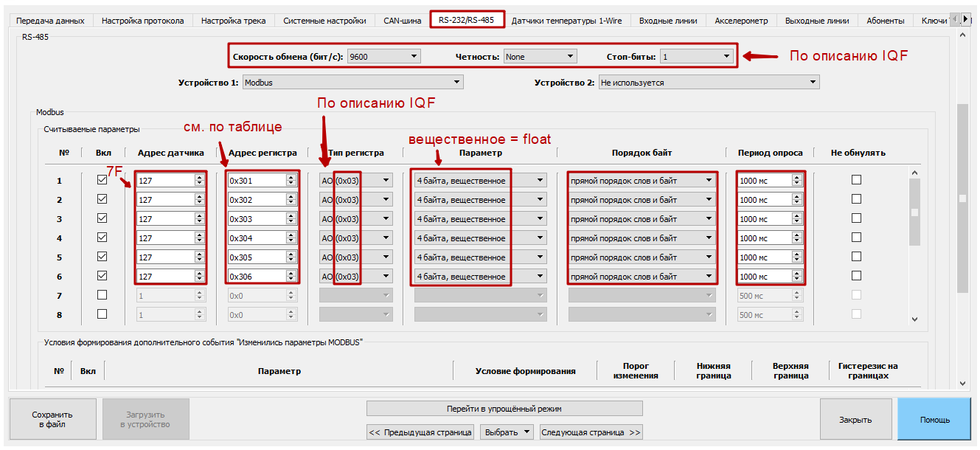Increase Адрес регистра value in row 2
Viewport: 980px width, 450px height.
pos(291,197)
